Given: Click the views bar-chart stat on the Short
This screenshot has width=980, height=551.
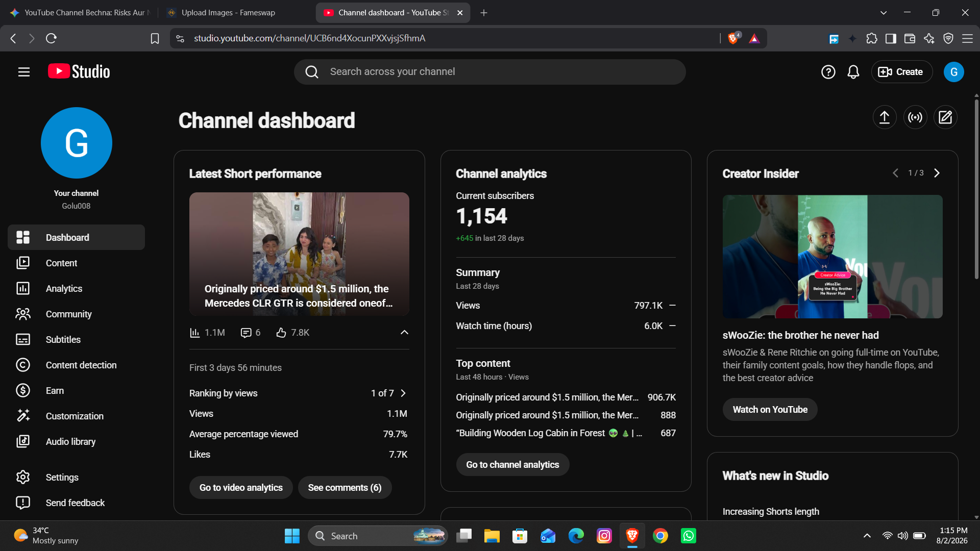Looking at the screenshot, I should tap(207, 333).
